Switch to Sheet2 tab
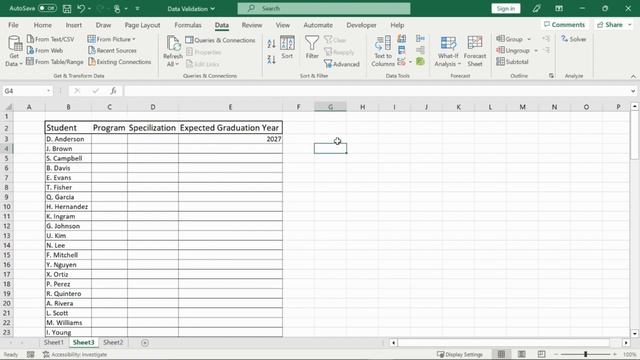 tap(113, 343)
